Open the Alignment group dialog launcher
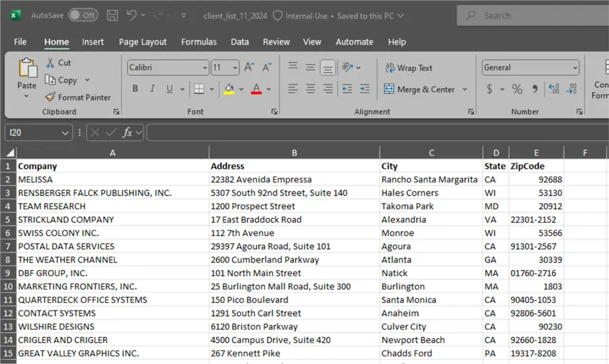 pyautogui.click(x=471, y=112)
